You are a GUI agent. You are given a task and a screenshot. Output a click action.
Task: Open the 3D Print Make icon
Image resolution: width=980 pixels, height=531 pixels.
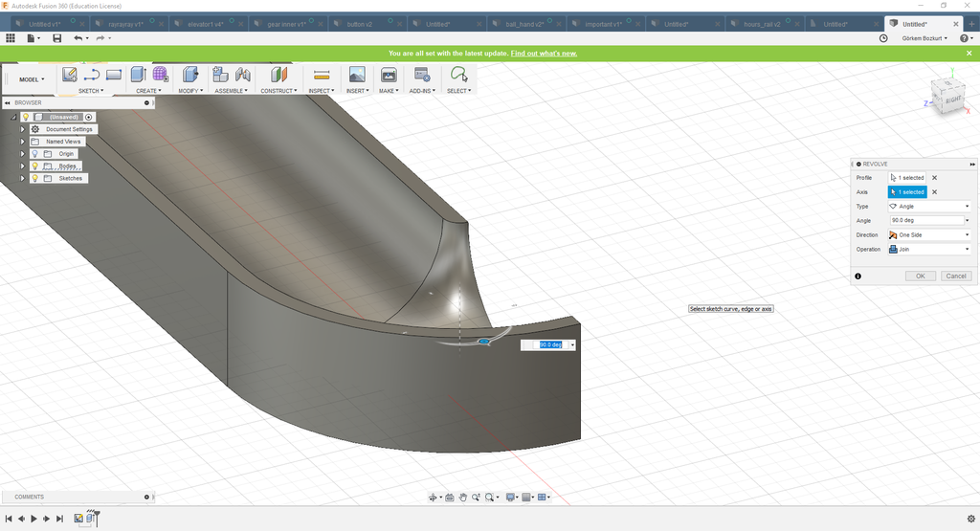pyautogui.click(x=389, y=75)
